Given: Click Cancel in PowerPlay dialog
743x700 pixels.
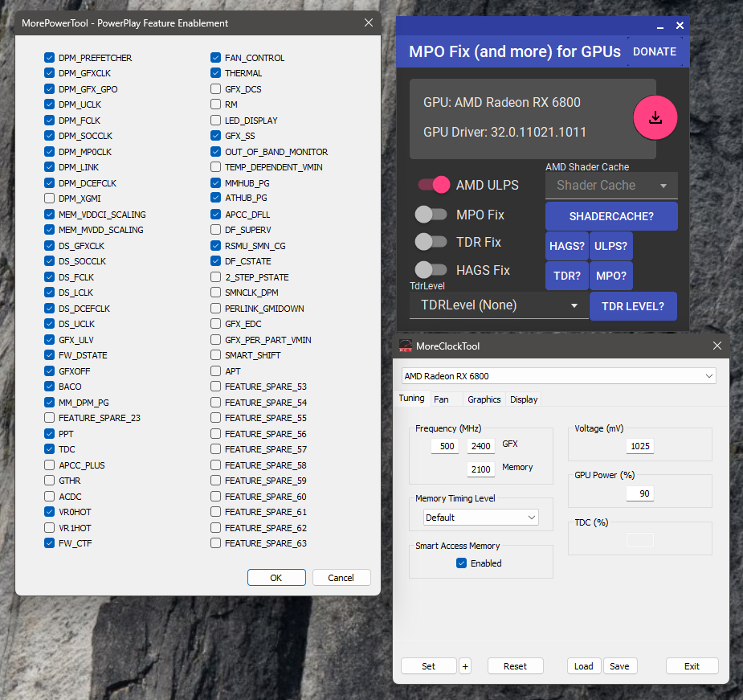Looking at the screenshot, I should coord(341,578).
